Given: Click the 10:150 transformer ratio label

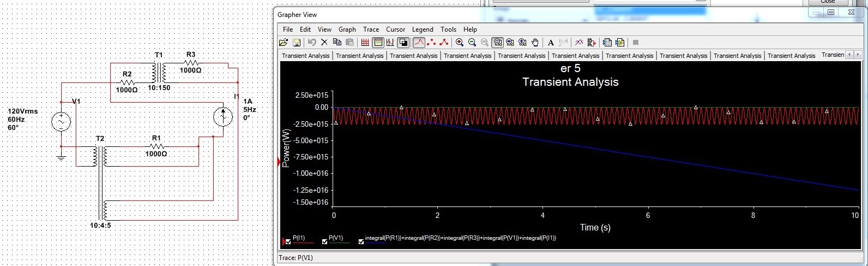Looking at the screenshot, I should click(159, 87).
